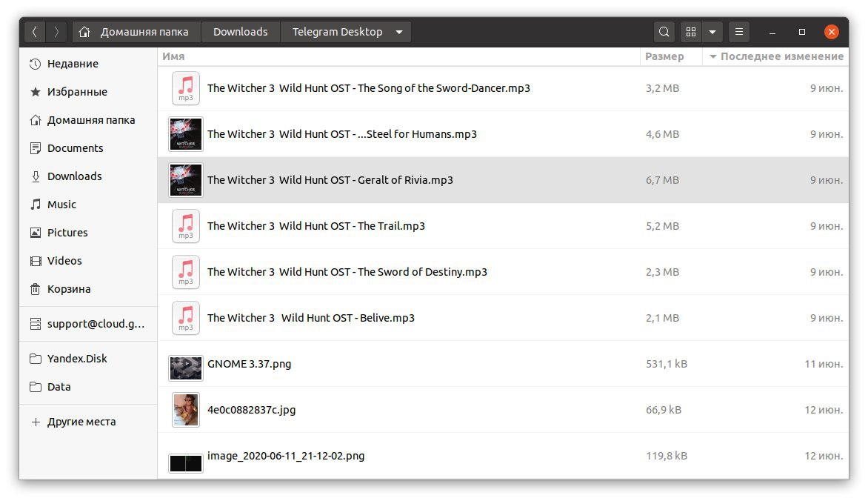
Task: Click album cover thumbnail of Steel for Humans
Action: [x=185, y=134]
